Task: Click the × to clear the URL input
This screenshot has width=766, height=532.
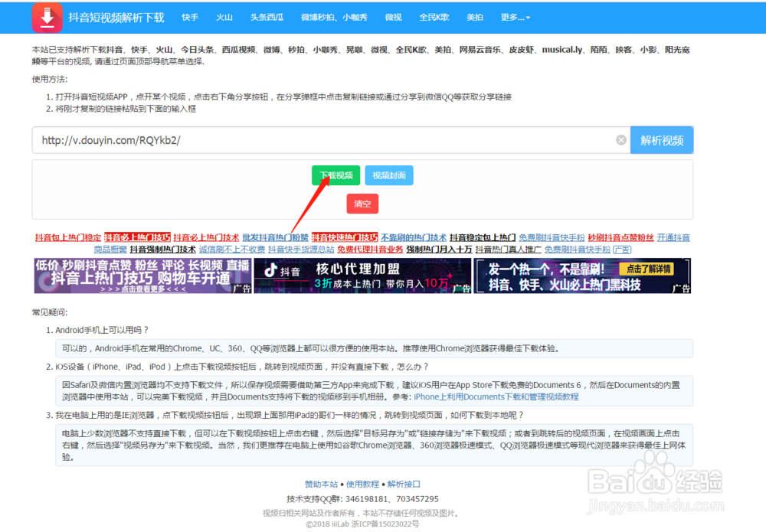Action: coord(620,139)
